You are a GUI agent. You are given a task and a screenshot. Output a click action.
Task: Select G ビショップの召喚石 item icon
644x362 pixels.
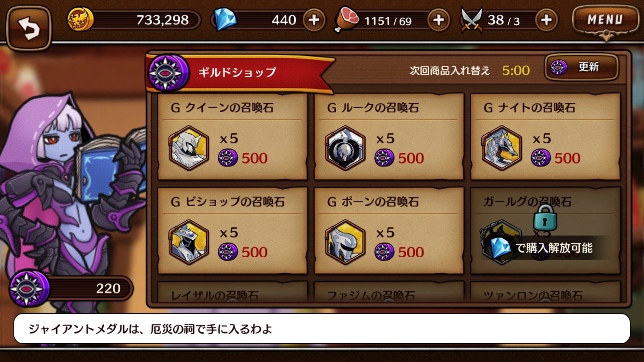[x=189, y=242]
